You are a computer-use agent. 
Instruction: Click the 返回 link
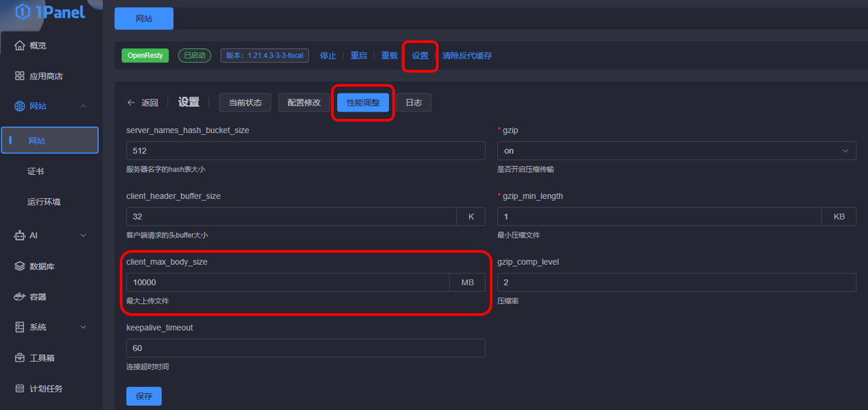(x=149, y=103)
